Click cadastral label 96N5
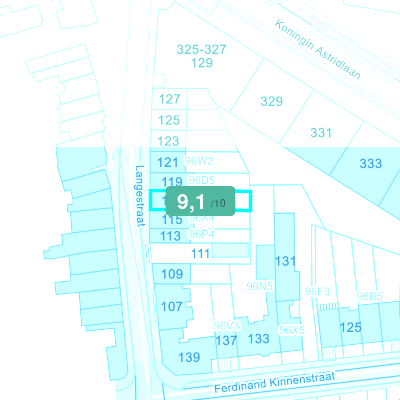Screen dimensions: 400x400 (x=260, y=286)
